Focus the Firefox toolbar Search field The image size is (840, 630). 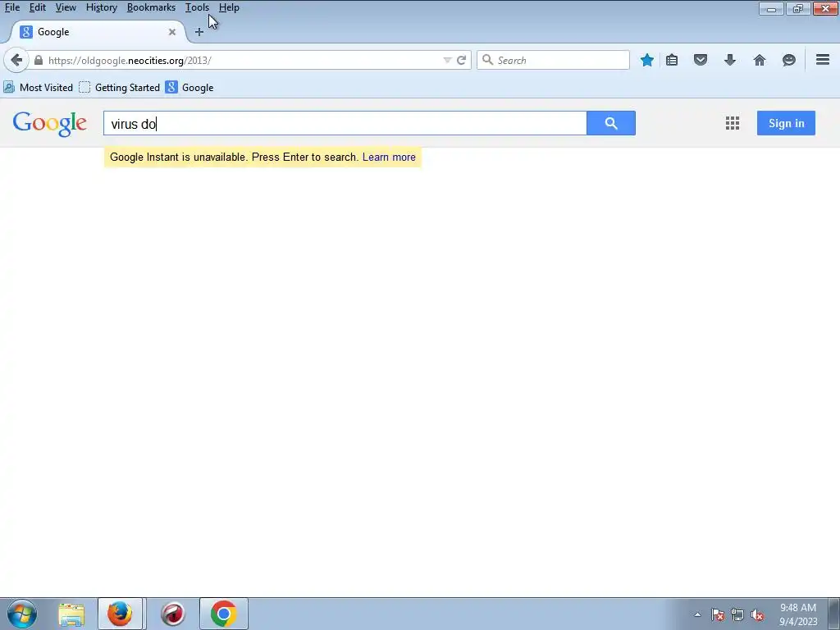coord(553,60)
